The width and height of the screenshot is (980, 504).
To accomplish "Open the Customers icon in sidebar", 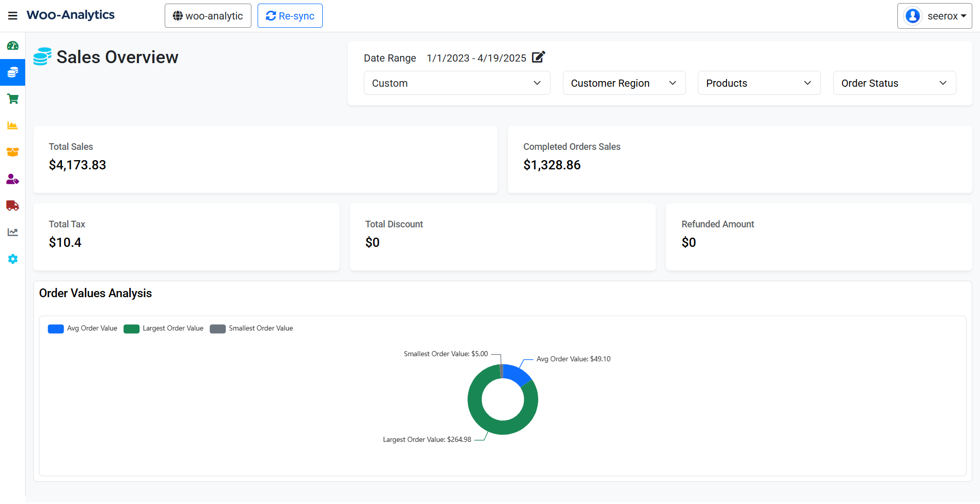I will pos(12,179).
